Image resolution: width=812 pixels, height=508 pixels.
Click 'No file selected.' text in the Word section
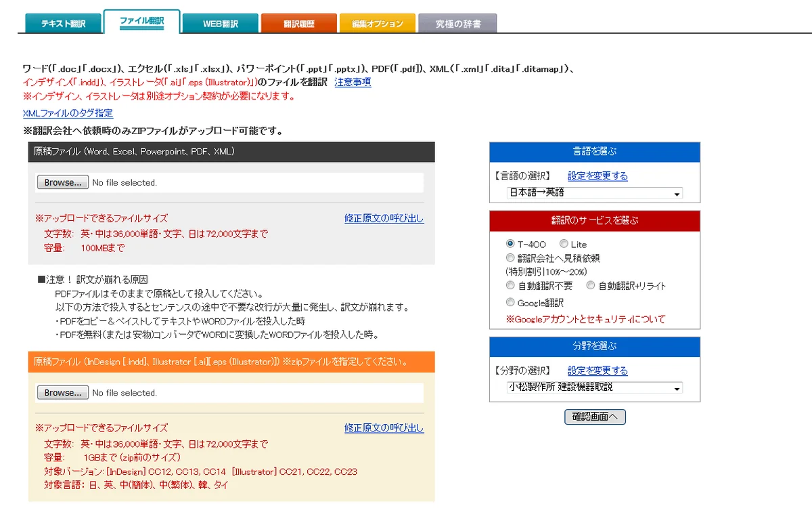click(125, 183)
